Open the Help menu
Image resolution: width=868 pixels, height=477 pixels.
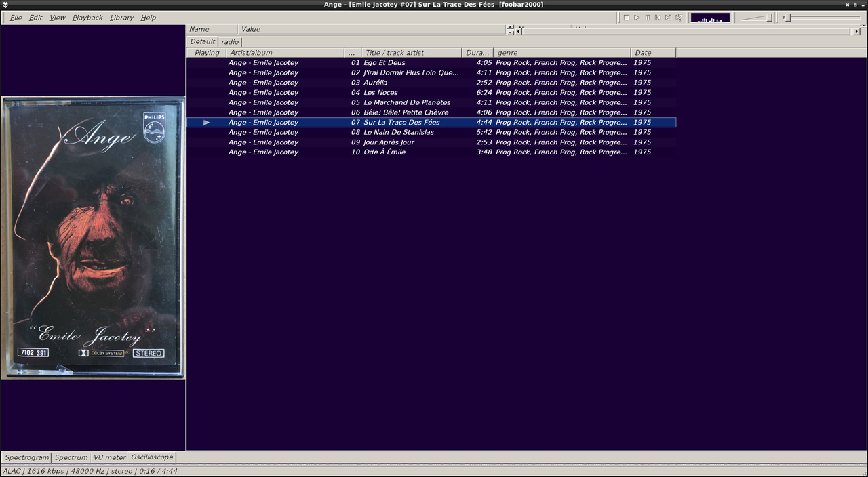point(149,18)
